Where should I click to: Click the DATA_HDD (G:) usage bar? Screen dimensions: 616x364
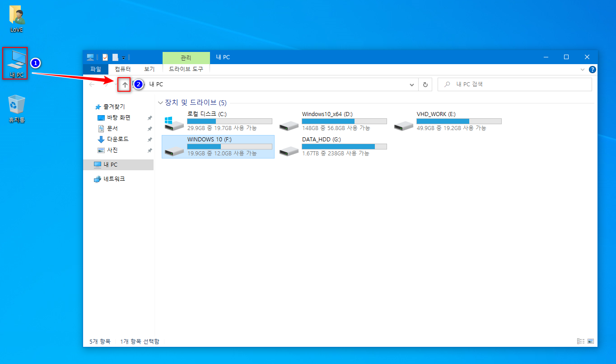344,147
